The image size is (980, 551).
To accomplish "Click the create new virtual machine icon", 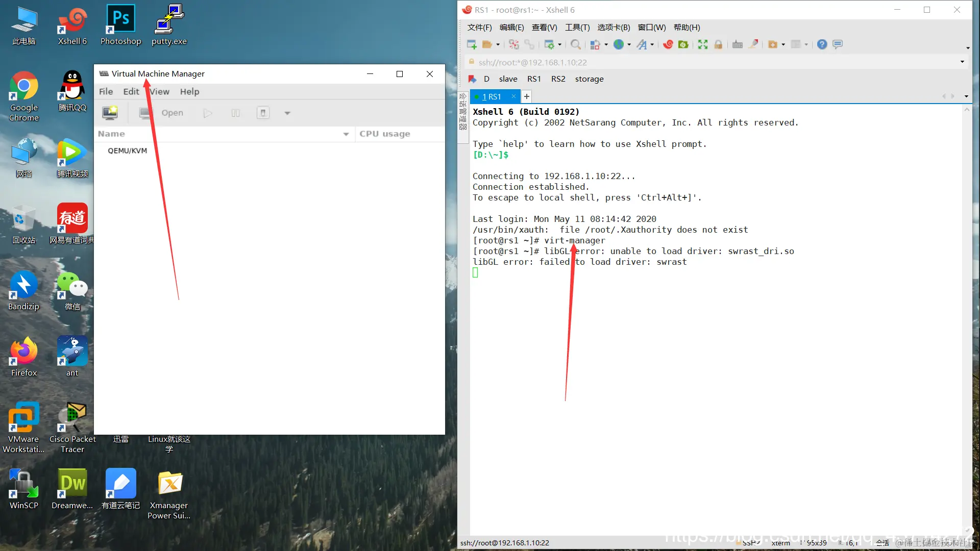I will coord(110,113).
